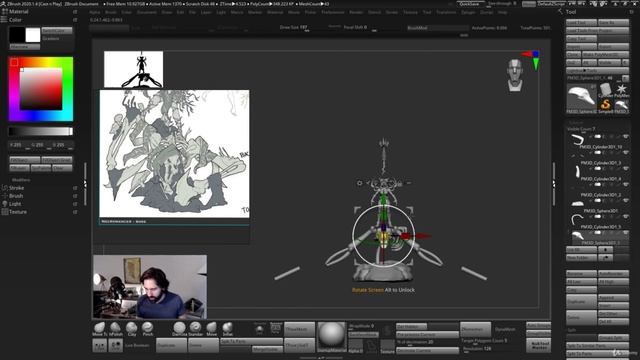Click the camera head orientation icon
The height and width of the screenshot is (360, 640).
pos(515,75)
